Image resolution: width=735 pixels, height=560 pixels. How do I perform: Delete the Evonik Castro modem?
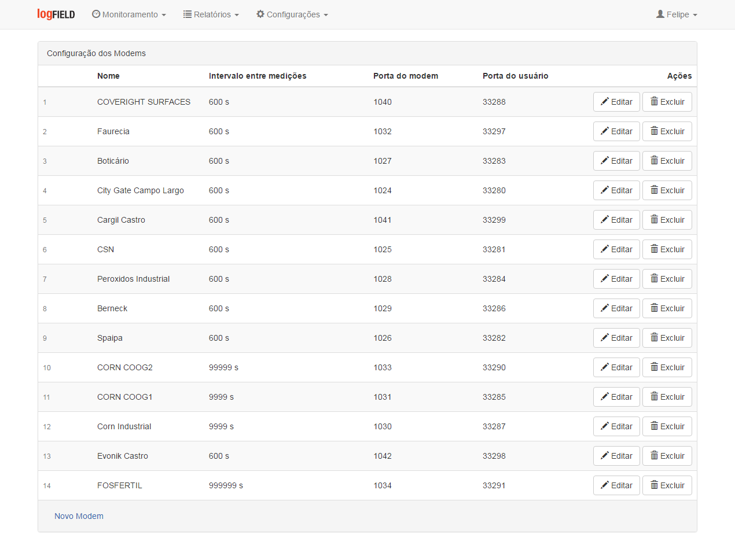(x=667, y=456)
